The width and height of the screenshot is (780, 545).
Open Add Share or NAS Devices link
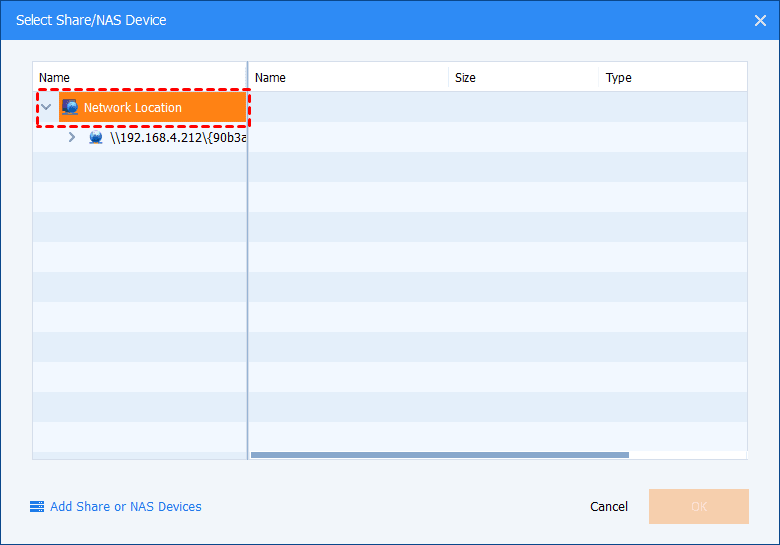point(126,507)
